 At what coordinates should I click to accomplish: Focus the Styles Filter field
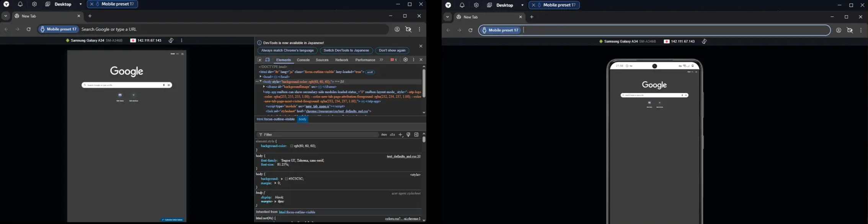click(x=318, y=135)
